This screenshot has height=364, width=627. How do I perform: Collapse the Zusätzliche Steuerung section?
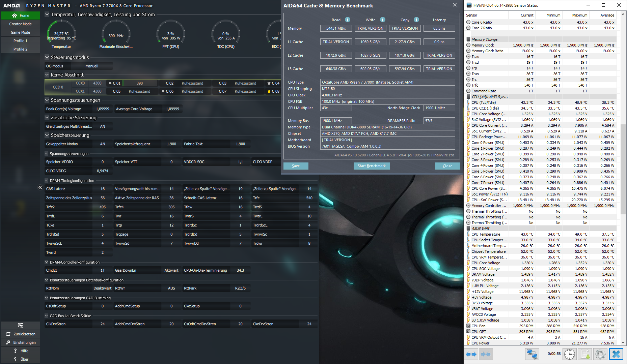coord(47,118)
